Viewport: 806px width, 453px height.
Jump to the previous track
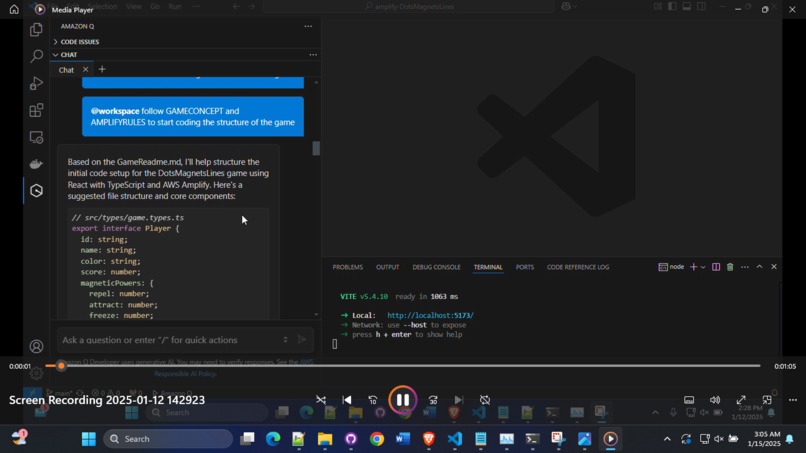(x=347, y=400)
